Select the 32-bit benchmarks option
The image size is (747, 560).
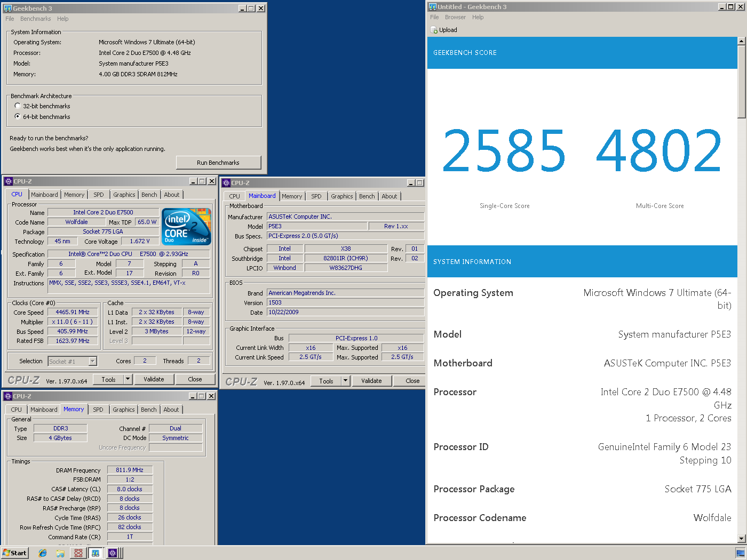pos(18,106)
